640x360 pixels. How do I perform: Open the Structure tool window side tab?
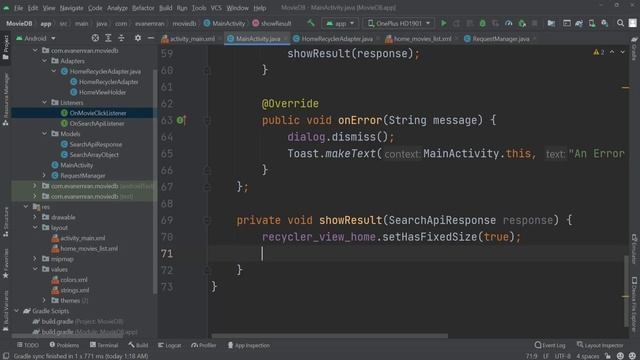tap(5, 222)
